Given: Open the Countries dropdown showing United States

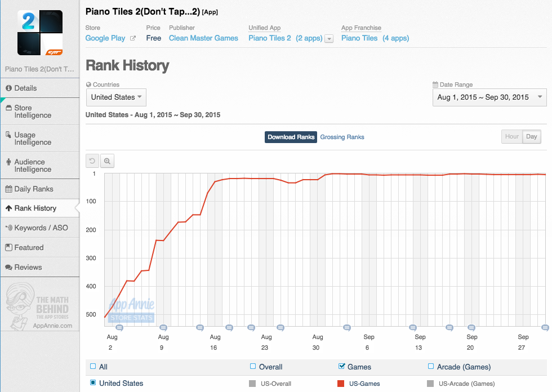Looking at the screenshot, I should [116, 97].
